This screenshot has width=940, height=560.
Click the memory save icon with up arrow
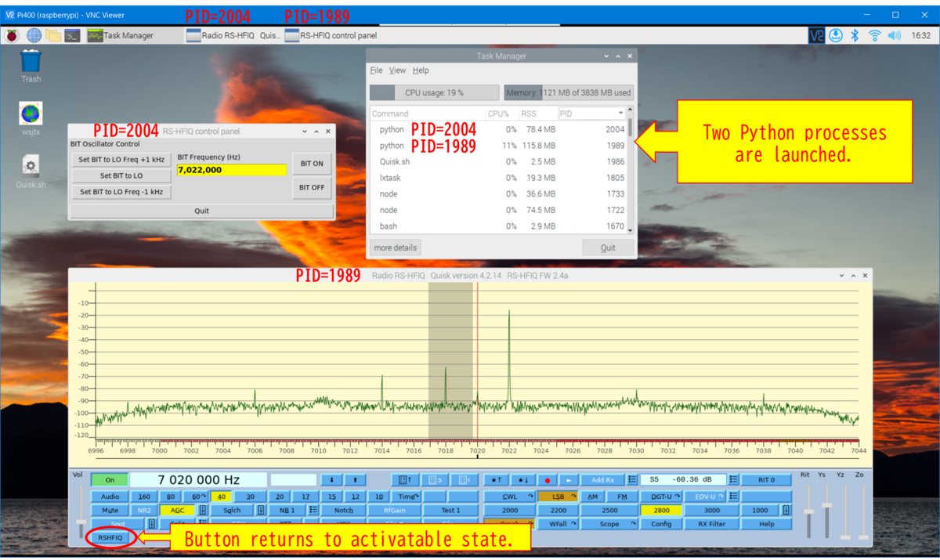click(x=404, y=479)
